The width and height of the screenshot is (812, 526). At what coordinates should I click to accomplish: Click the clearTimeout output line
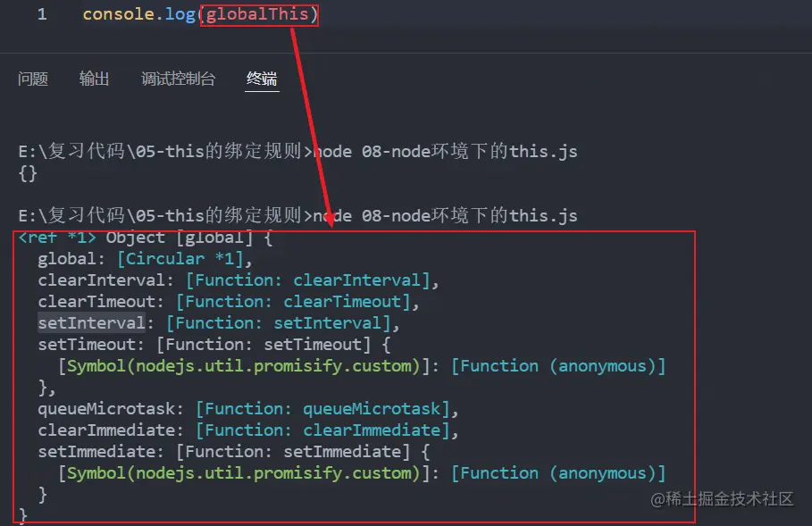click(x=229, y=301)
